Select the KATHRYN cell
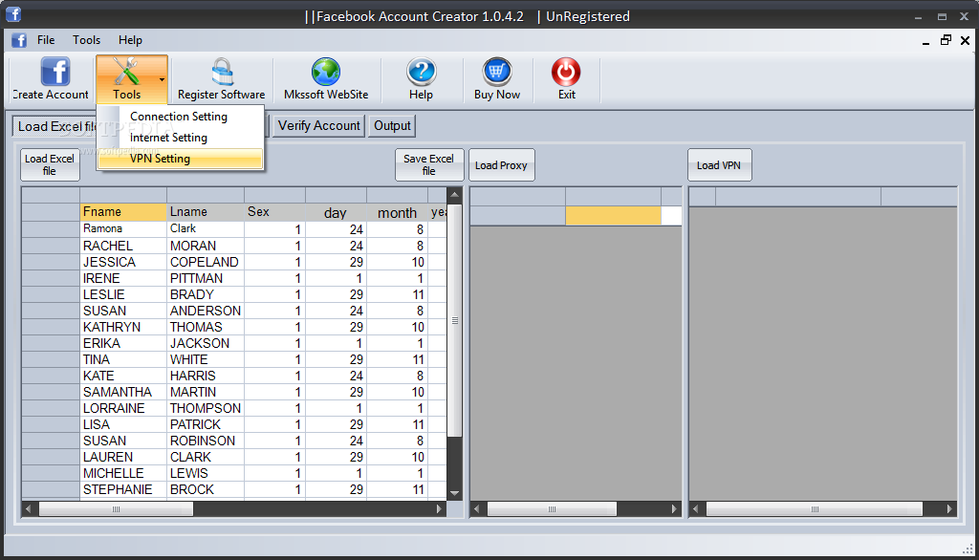Viewport: 979px width, 560px height. coord(123,327)
